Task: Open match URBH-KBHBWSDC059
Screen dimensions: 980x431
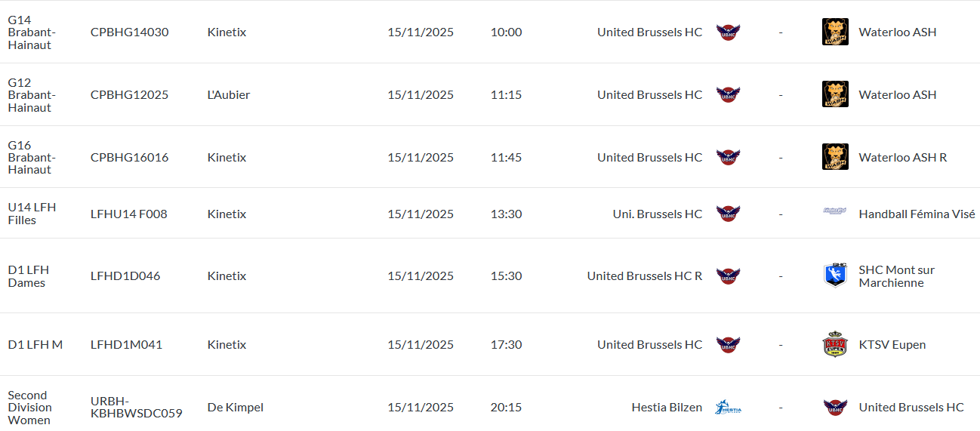Action: pos(136,408)
